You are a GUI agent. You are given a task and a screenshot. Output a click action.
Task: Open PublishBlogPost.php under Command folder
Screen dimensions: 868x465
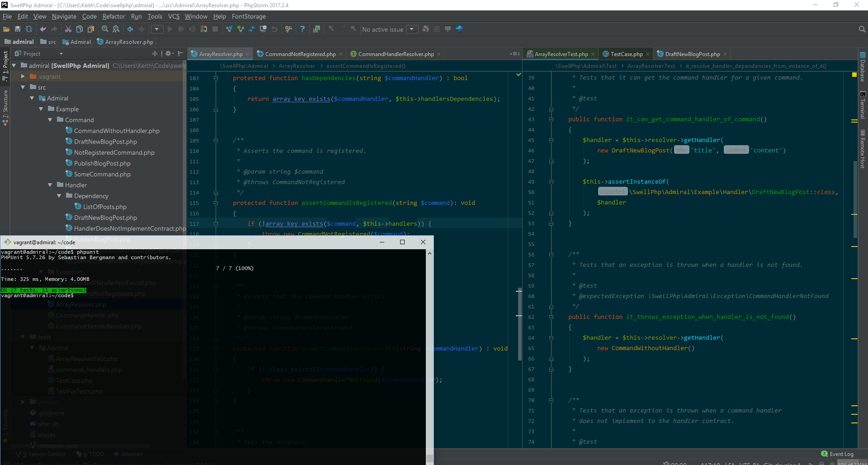(102, 163)
